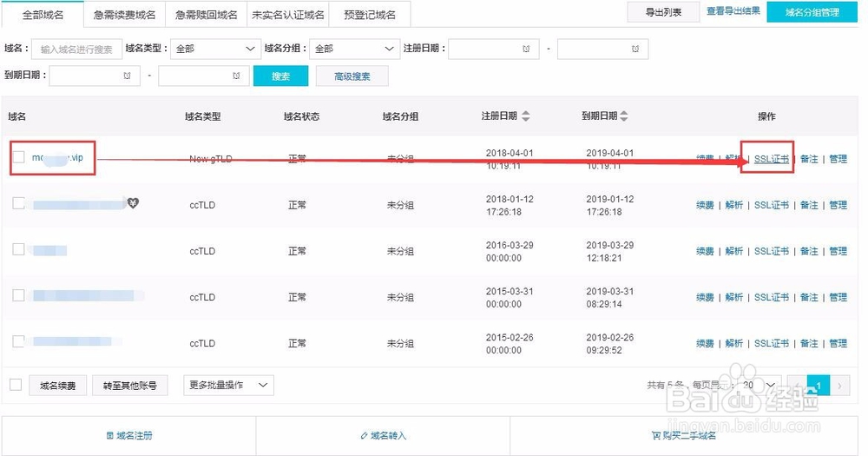This screenshot has height=456, width=868.
Task: Open 域名类型 dropdown
Action: tap(215, 49)
